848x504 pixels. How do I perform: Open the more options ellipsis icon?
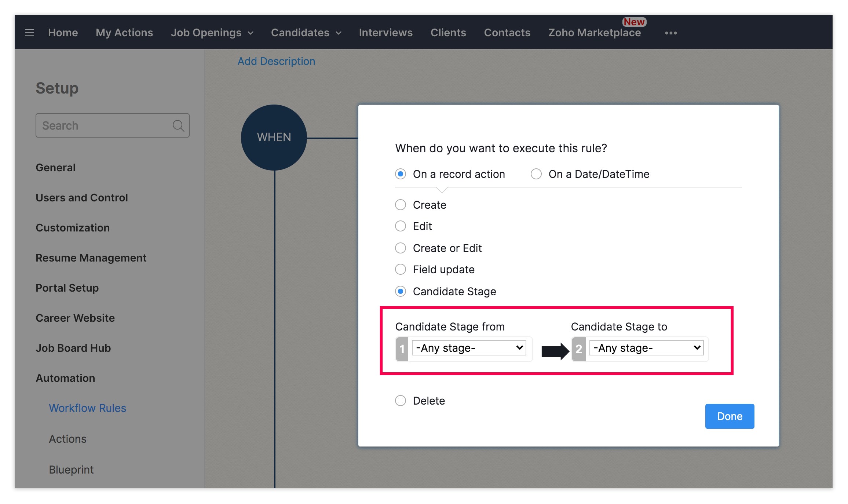click(x=670, y=33)
